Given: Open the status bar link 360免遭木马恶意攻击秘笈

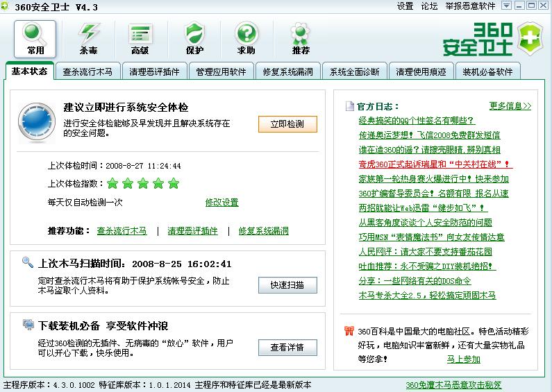Looking at the screenshot, I should click(454, 385).
